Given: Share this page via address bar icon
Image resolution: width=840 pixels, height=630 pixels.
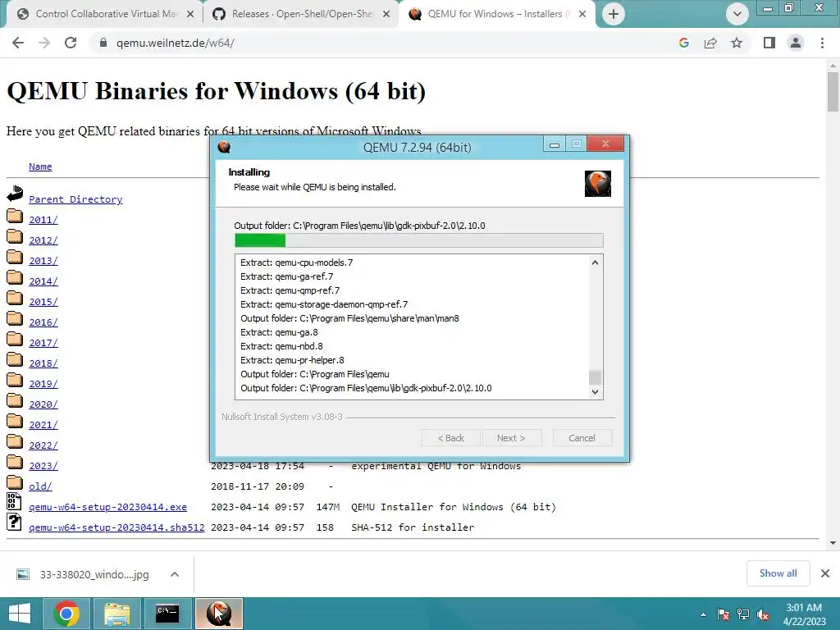Looking at the screenshot, I should (x=710, y=43).
